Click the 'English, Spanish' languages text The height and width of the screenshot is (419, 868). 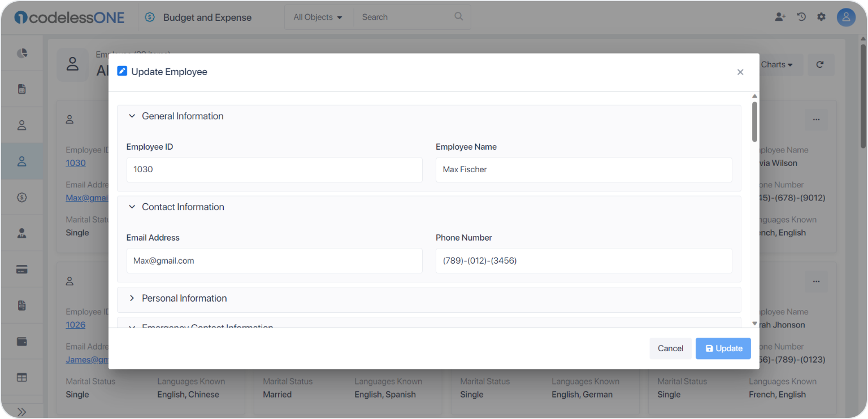click(x=385, y=395)
